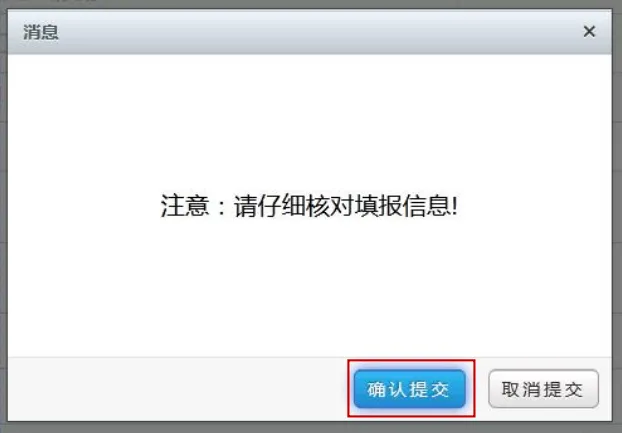Click the blue 确认提交 button
The image size is (622, 433).
click(x=409, y=389)
